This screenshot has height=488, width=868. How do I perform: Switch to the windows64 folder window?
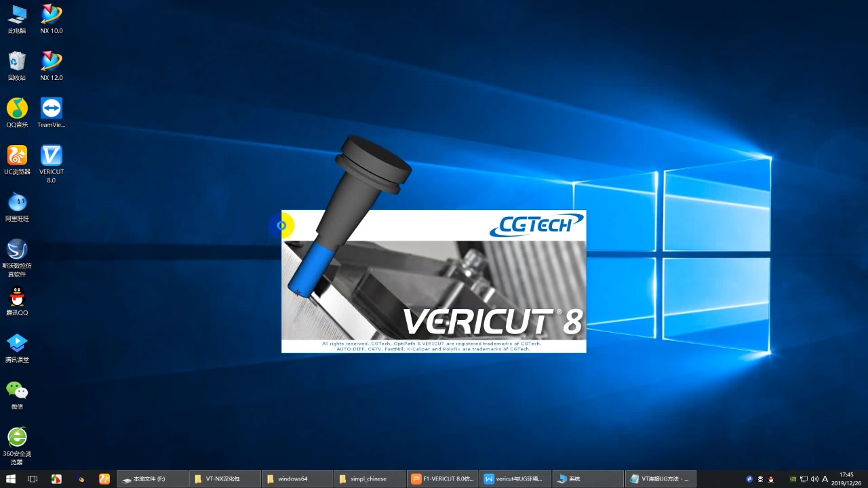(296, 479)
